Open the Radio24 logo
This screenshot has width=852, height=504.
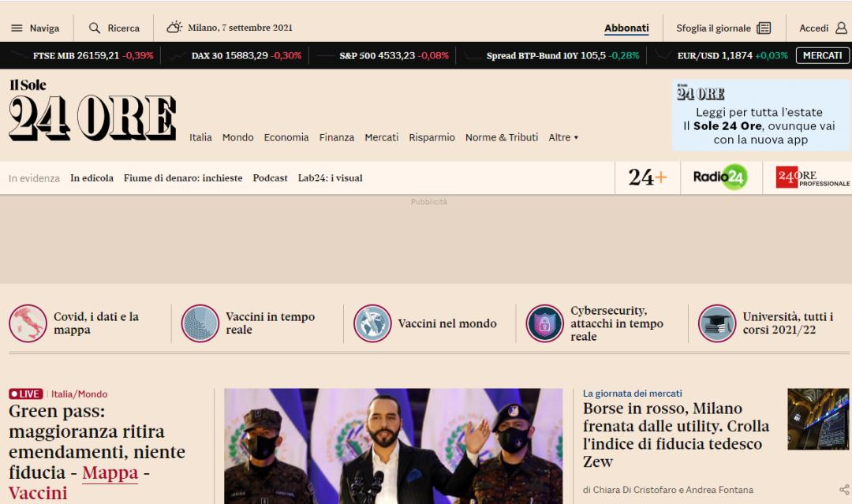(x=720, y=177)
